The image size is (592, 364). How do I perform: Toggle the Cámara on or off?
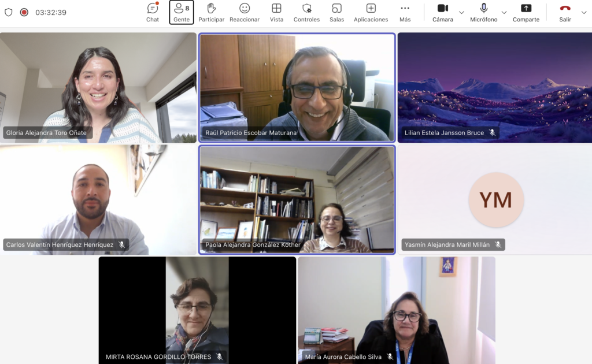[x=443, y=13]
